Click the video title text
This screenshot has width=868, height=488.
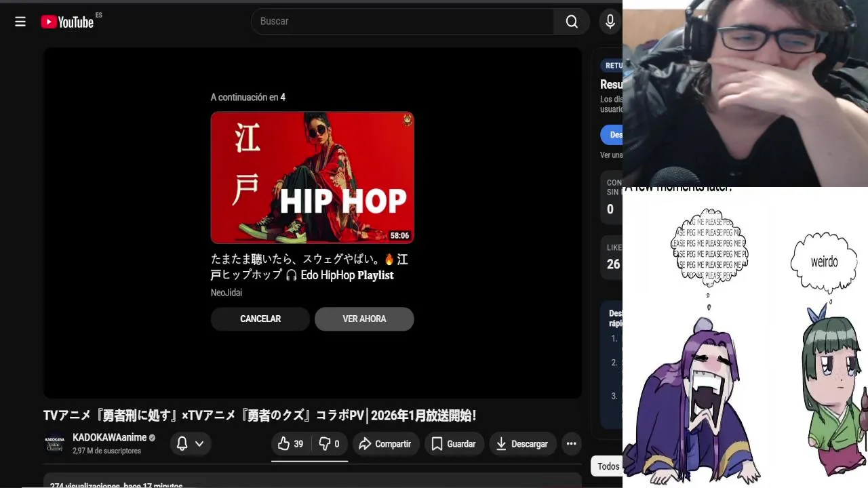(x=260, y=415)
